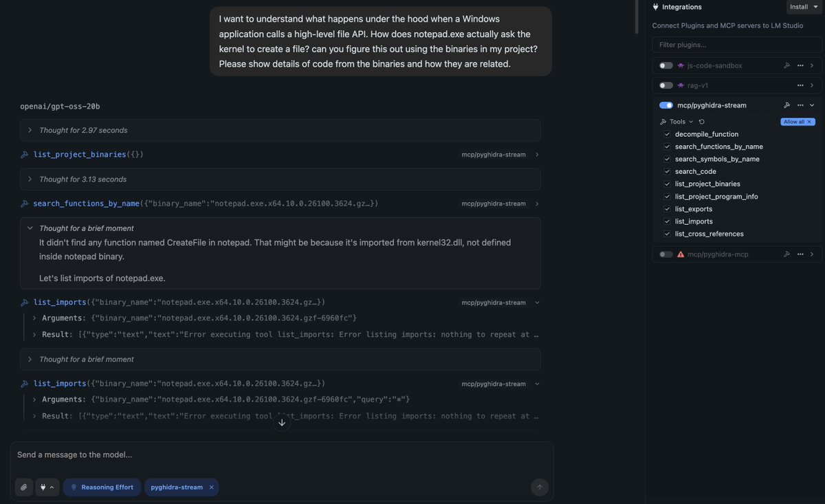This screenshot has height=504, width=825.
Task: Collapse the Tools list dropdown
Action: 692,122
